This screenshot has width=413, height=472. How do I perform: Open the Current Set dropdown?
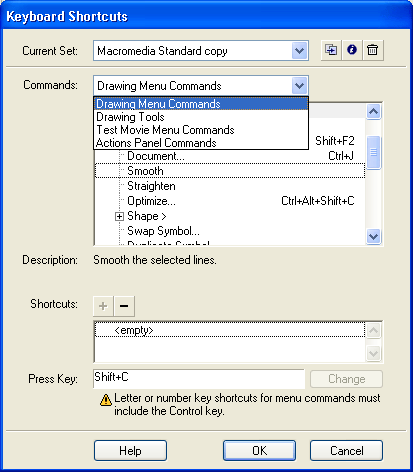(299, 51)
